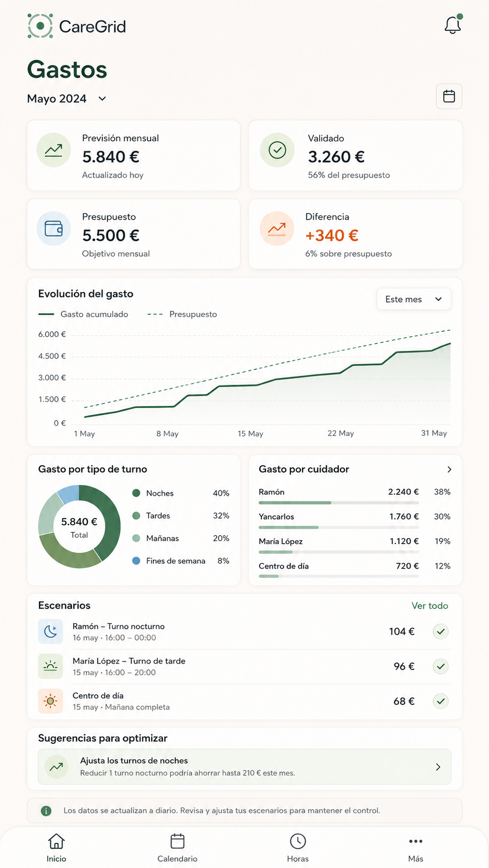Image resolution: width=489 pixels, height=868 pixels.
Task: Click the Previsión mensual trend icon
Action: coord(54,151)
